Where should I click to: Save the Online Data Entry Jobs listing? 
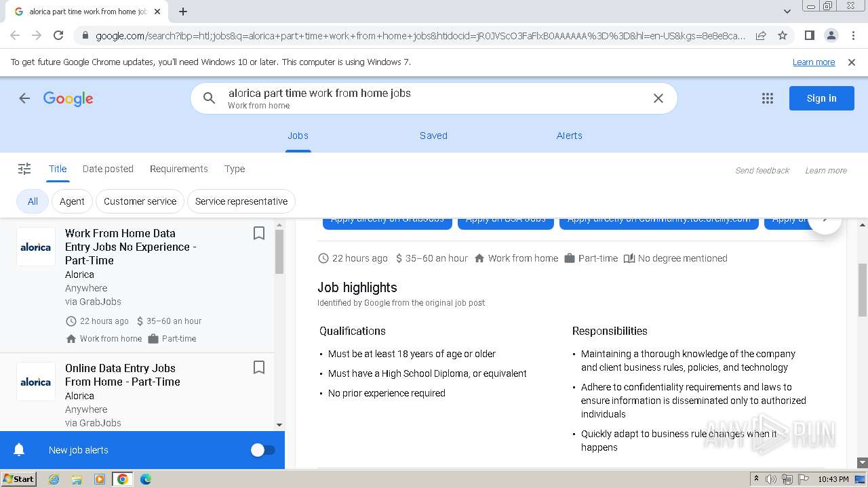coord(258,367)
